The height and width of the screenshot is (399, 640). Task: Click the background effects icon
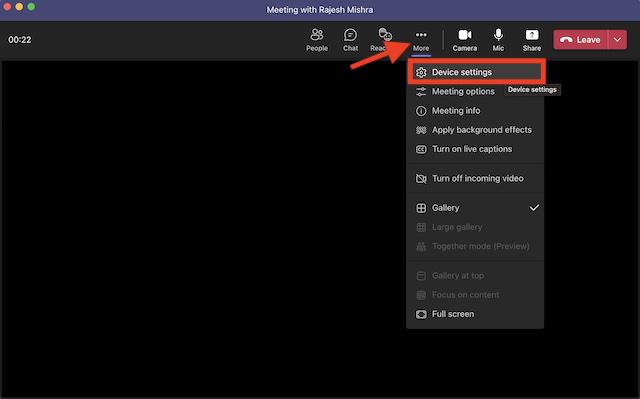coord(421,130)
